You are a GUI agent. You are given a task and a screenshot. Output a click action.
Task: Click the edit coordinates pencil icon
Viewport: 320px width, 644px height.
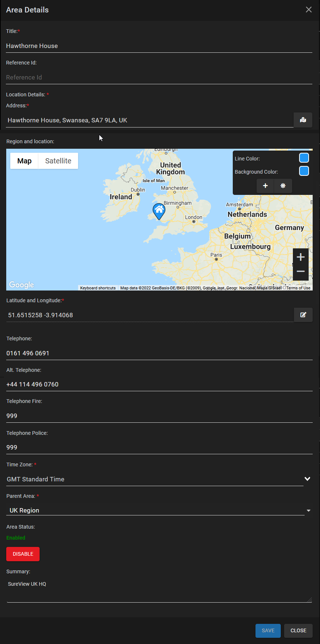(x=303, y=315)
